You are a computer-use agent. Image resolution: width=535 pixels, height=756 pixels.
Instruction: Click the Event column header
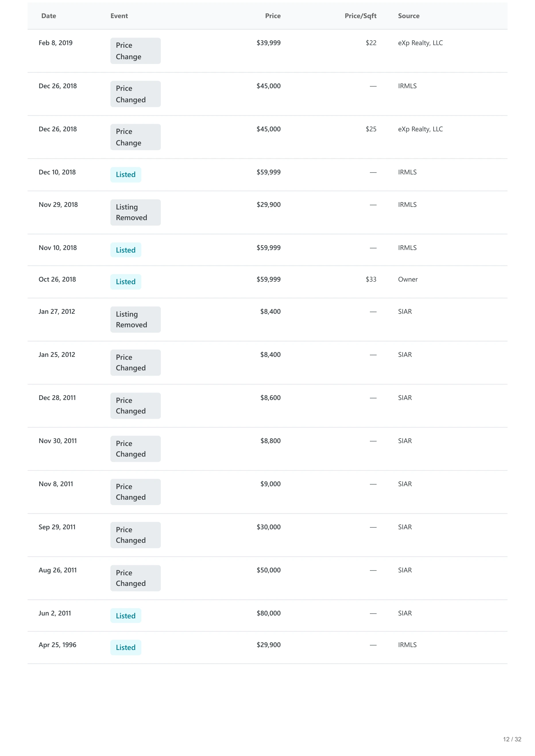119,16
